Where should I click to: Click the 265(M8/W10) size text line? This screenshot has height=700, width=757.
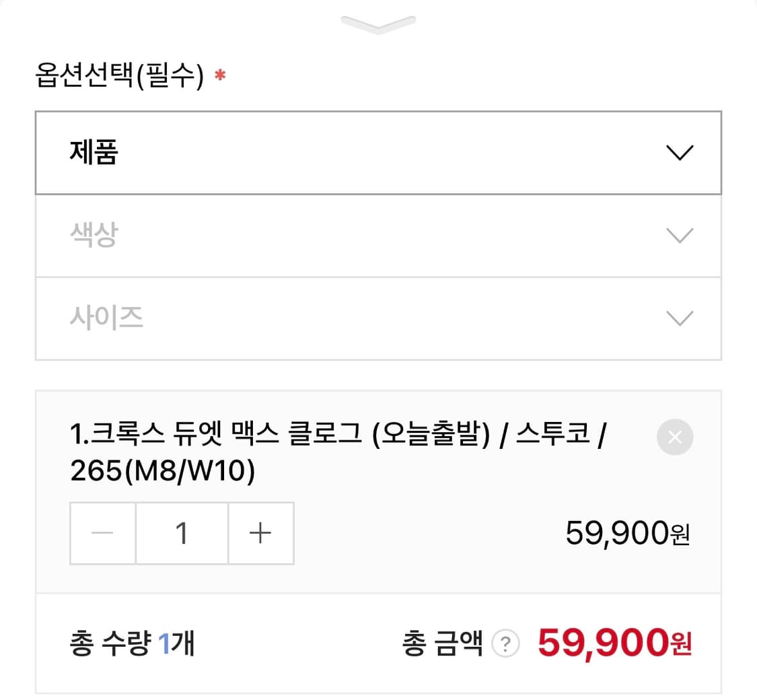click(x=162, y=472)
